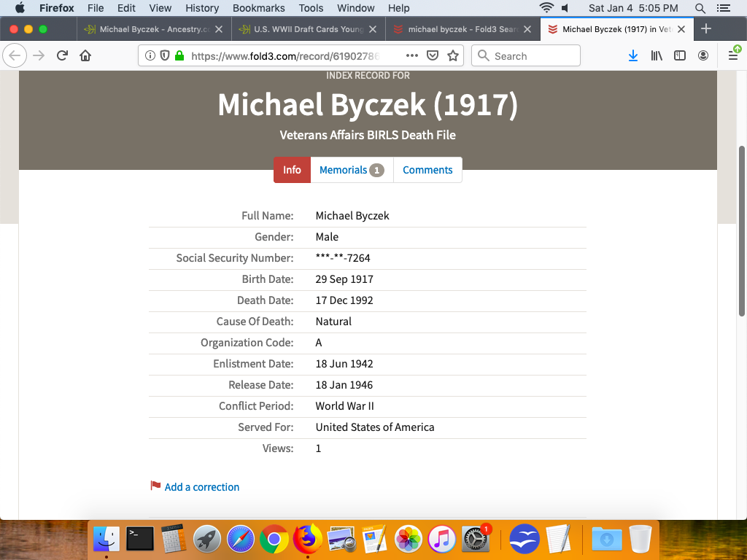Show the Firefox sidebar

pyautogui.click(x=680, y=56)
